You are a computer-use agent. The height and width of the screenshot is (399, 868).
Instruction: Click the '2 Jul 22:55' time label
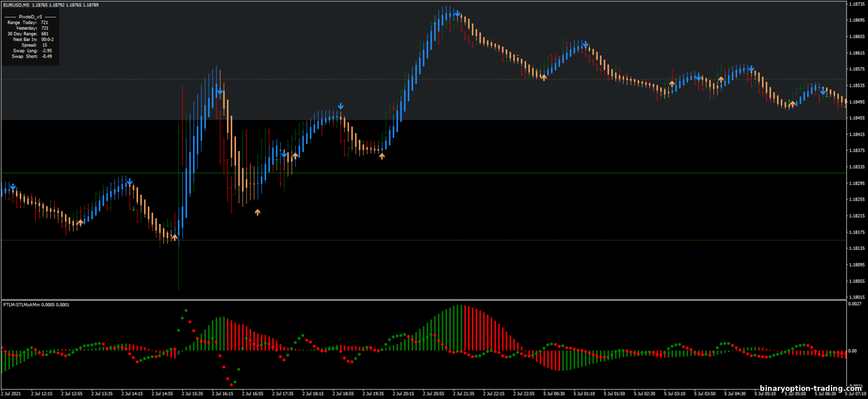[x=524, y=394]
